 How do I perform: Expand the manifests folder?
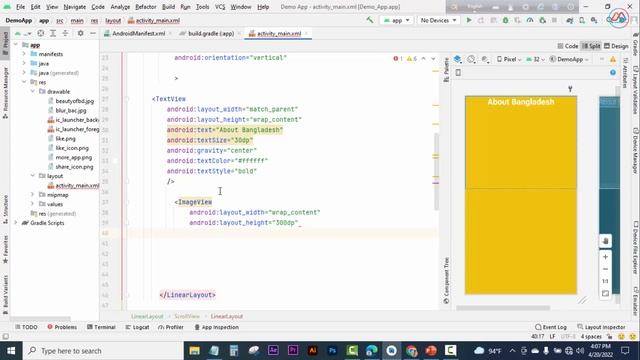pos(24,54)
